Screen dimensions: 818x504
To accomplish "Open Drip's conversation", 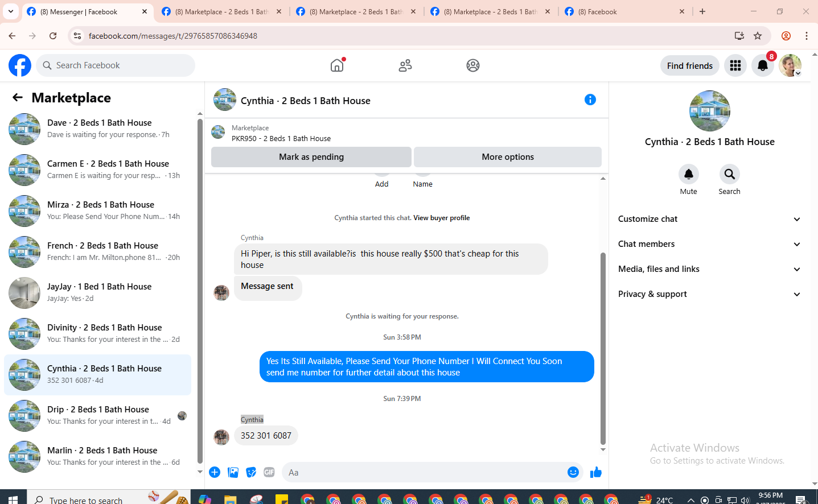I will coord(98,416).
